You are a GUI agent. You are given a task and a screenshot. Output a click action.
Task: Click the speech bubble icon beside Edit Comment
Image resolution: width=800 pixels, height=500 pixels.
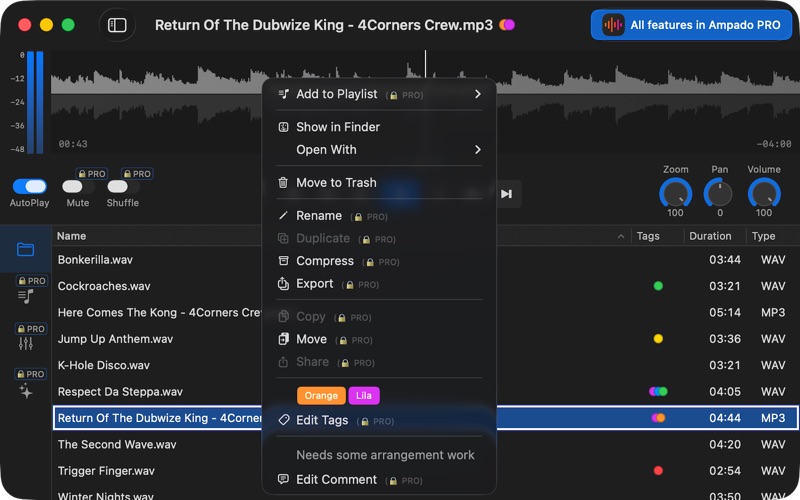[283, 479]
